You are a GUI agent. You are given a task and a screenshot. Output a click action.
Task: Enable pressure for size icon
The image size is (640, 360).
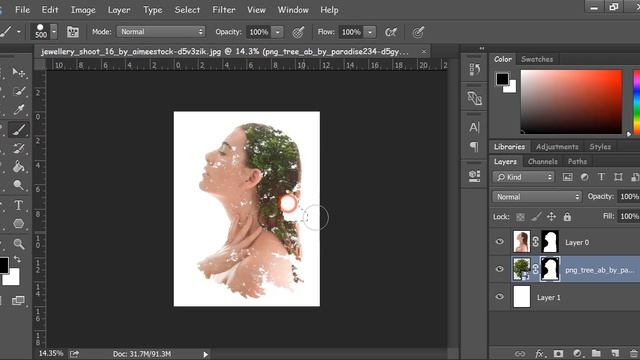coord(418,32)
